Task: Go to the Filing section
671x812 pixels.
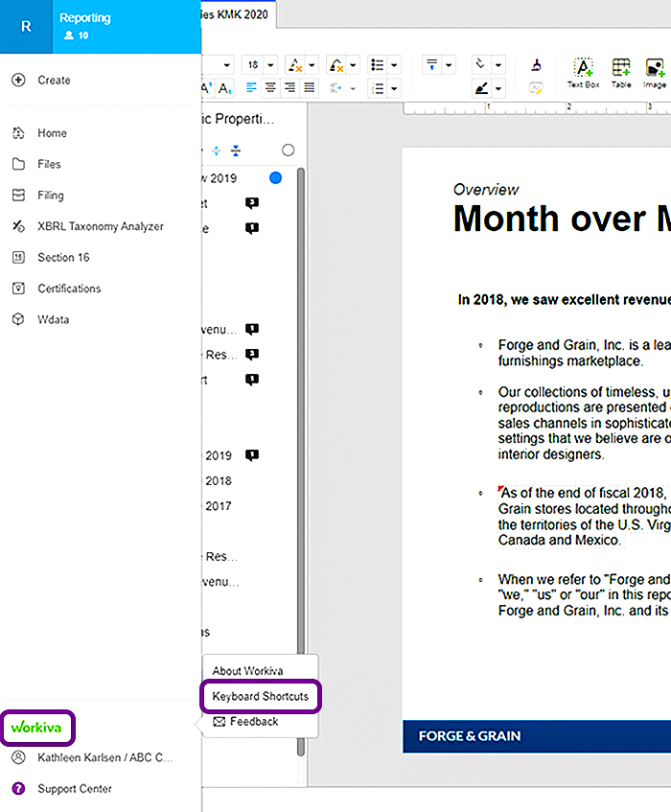Action: (50, 196)
